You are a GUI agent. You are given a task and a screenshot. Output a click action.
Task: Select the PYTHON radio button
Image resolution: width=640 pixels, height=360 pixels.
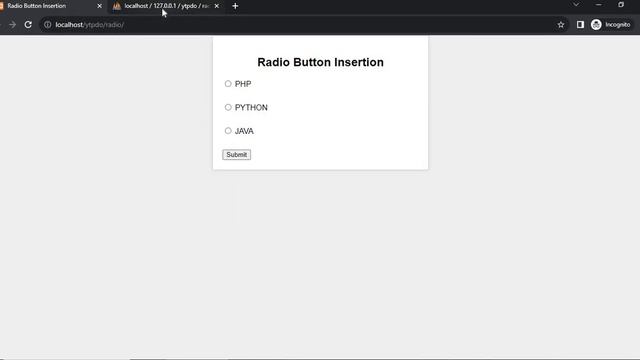[228, 107]
